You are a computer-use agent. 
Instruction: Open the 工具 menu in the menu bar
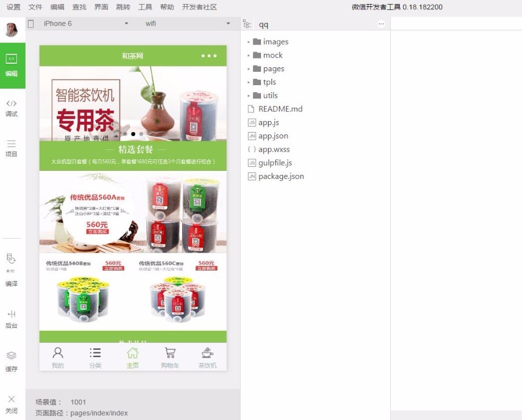tap(147, 7)
